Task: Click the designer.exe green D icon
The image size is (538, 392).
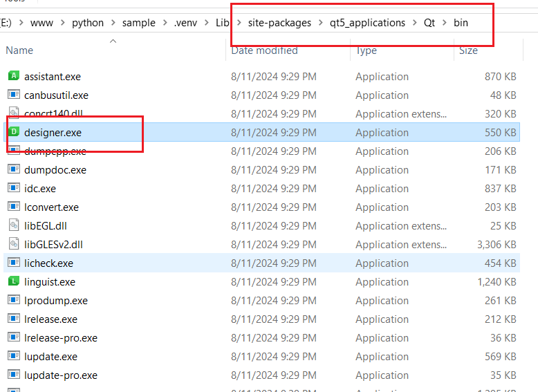Action: coord(13,132)
